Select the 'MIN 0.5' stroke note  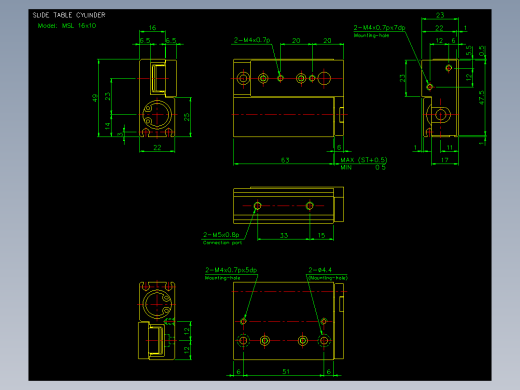tap(363, 167)
